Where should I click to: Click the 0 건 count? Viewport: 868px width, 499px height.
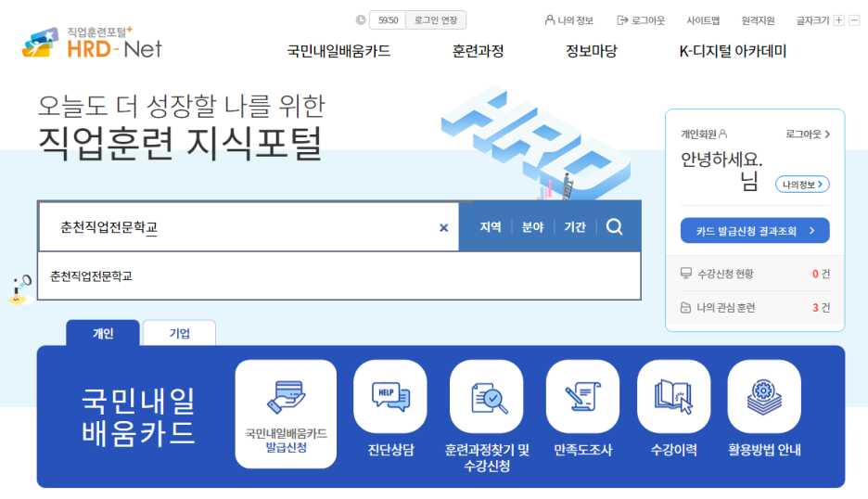pyautogui.click(x=821, y=274)
